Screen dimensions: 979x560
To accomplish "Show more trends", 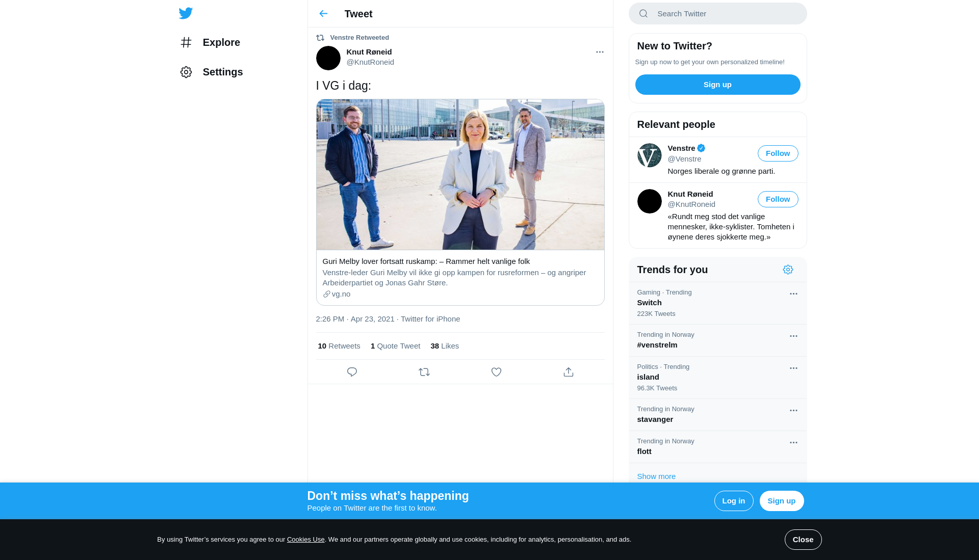I will click(656, 476).
